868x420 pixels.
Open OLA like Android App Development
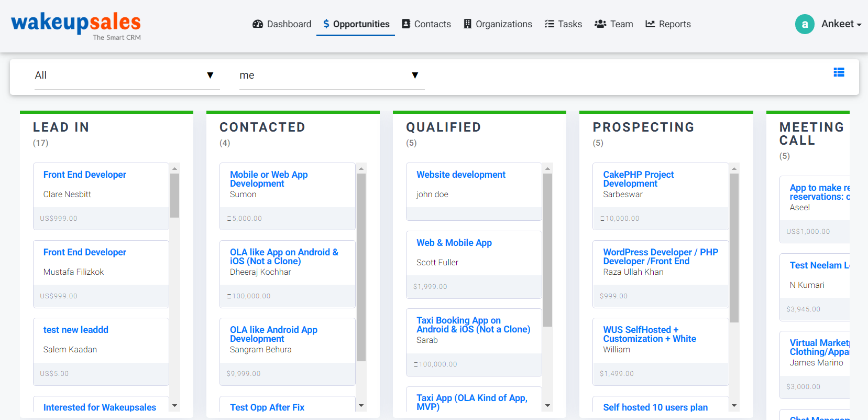(x=273, y=334)
